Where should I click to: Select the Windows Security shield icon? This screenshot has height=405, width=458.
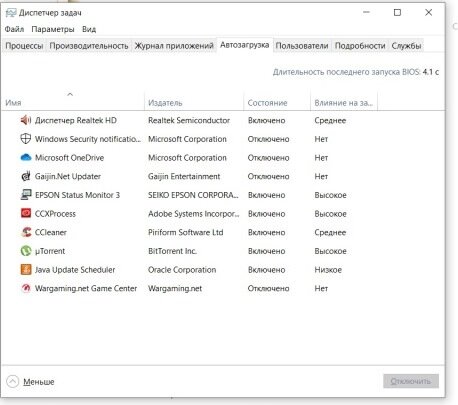click(26, 139)
